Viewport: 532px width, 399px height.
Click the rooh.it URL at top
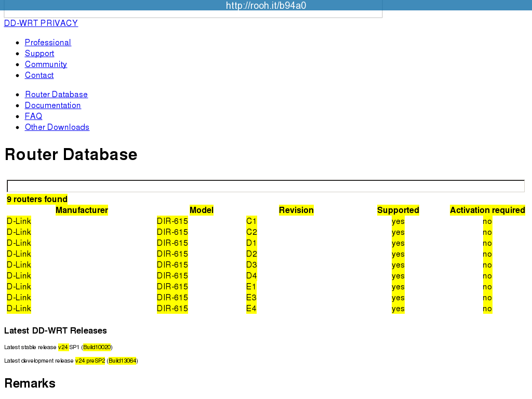pyautogui.click(x=266, y=6)
